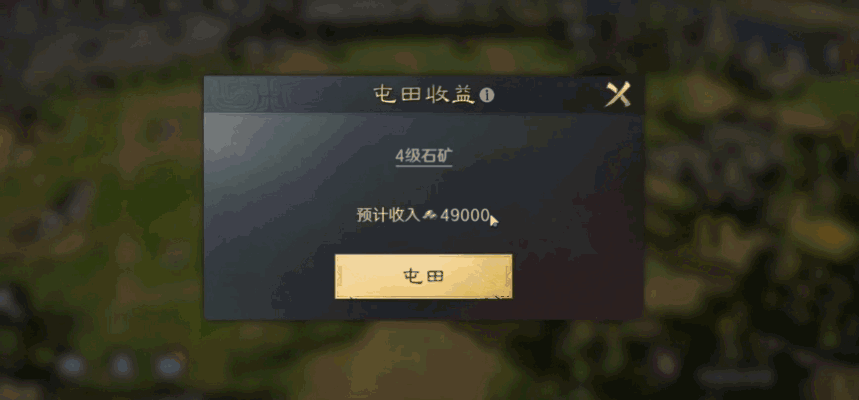Select the 预计收入 label text
The image size is (859, 400).
(x=388, y=215)
